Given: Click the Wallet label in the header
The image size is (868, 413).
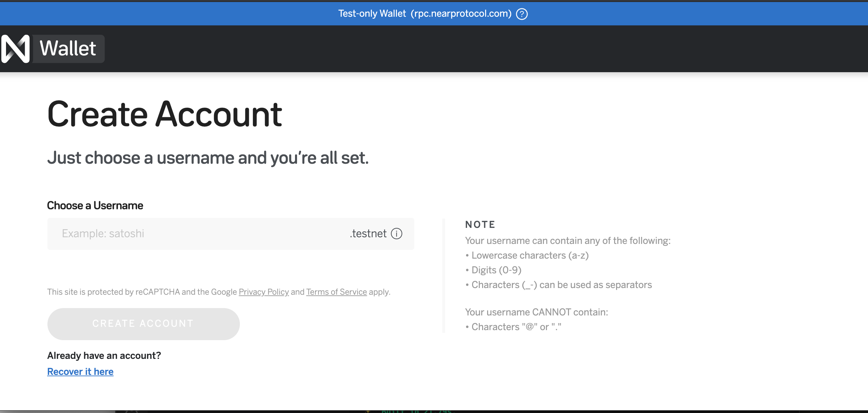Looking at the screenshot, I should 68,48.
